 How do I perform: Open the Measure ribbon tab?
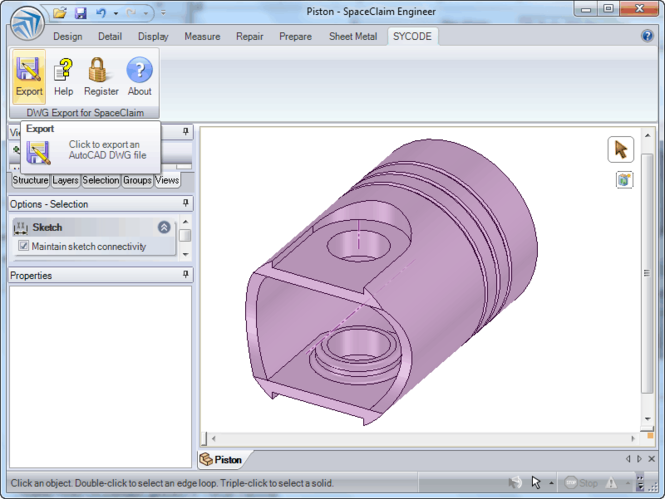[x=202, y=36]
